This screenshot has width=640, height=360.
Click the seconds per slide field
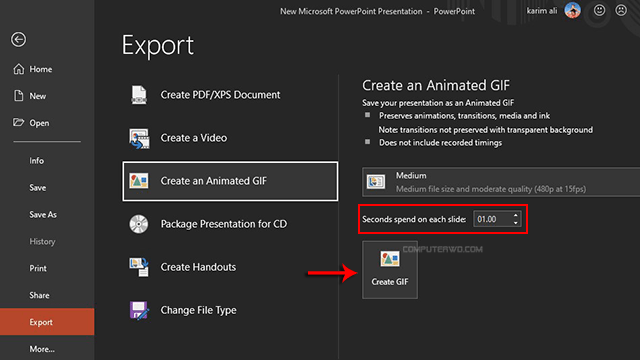point(492,219)
